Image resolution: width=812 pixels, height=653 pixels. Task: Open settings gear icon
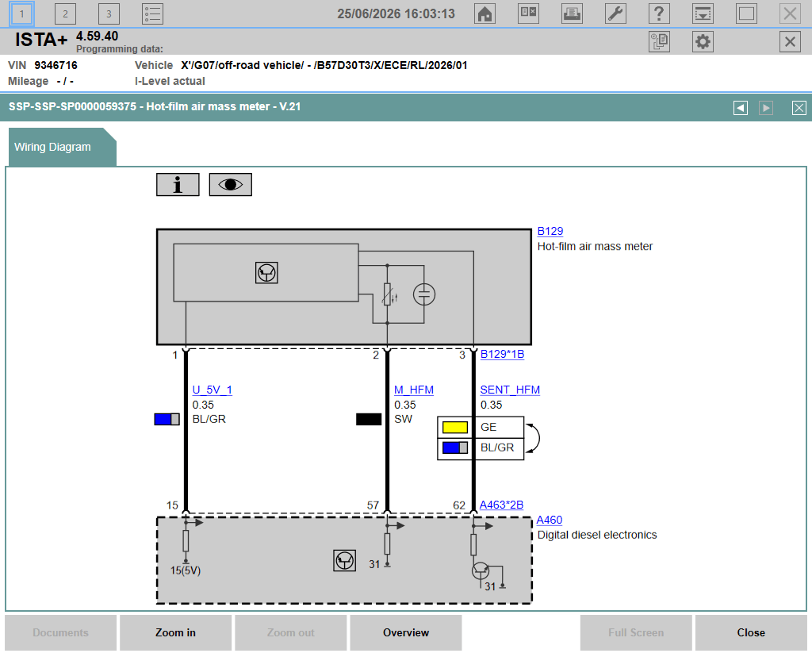703,41
